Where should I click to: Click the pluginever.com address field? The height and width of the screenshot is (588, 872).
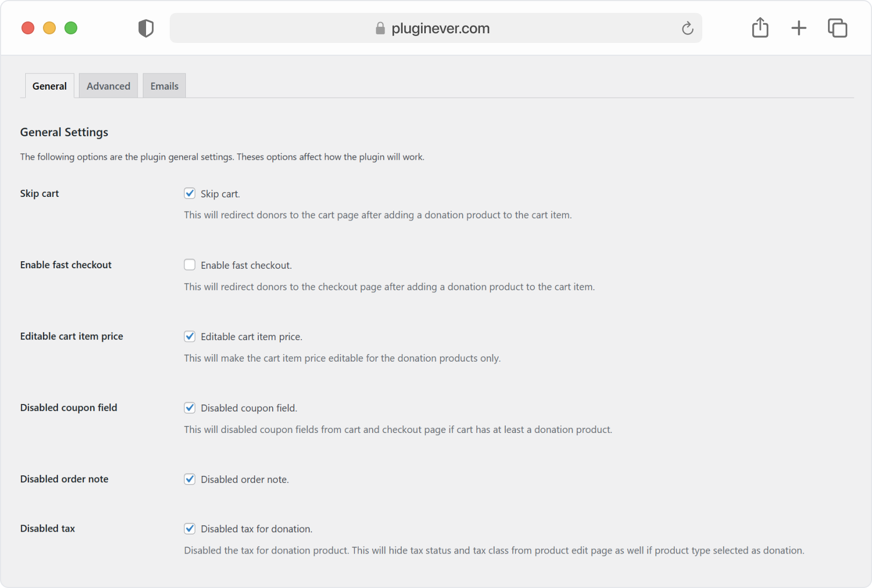(435, 28)
